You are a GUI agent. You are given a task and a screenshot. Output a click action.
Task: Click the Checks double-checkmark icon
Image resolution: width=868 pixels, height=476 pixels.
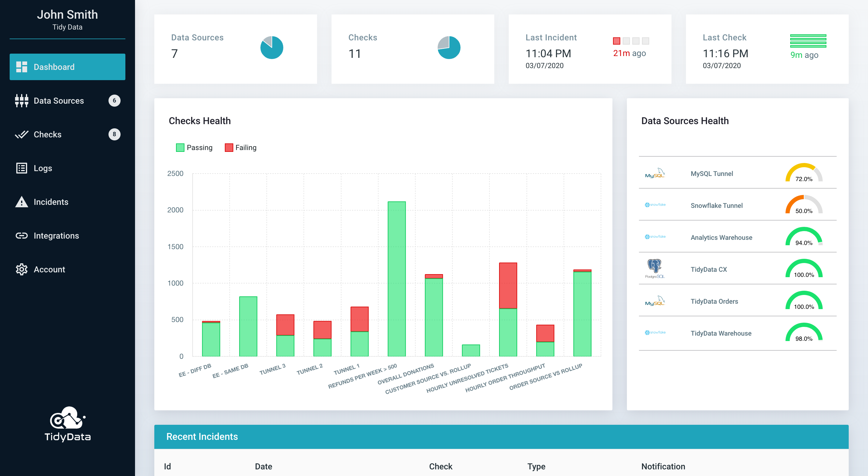(22, 134)
